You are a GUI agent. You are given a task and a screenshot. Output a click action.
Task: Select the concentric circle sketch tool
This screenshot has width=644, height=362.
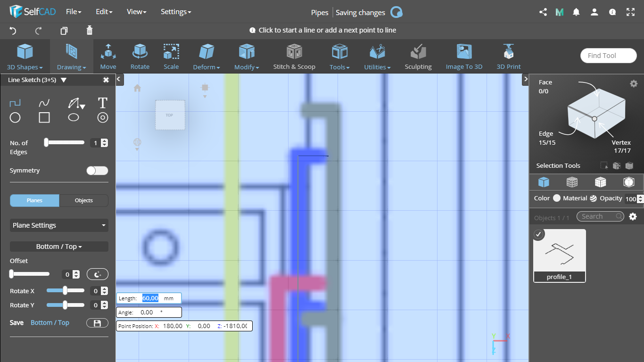pos(103,117)
